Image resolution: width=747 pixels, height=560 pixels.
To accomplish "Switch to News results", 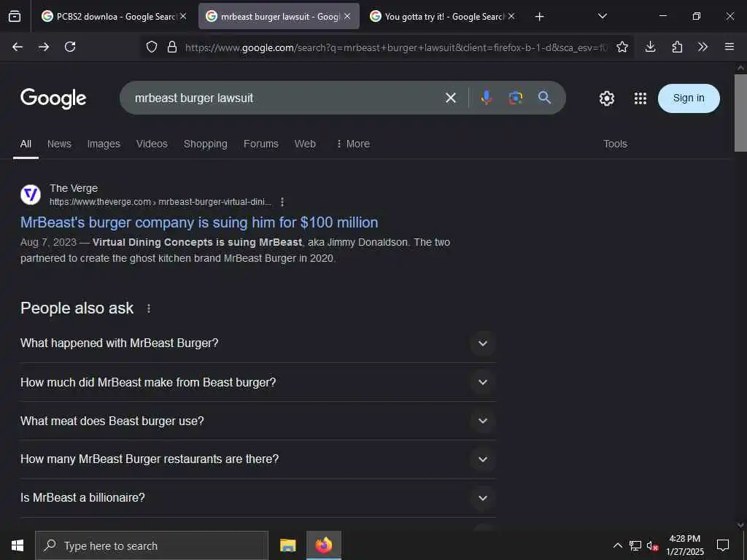I will coord(59,144).
